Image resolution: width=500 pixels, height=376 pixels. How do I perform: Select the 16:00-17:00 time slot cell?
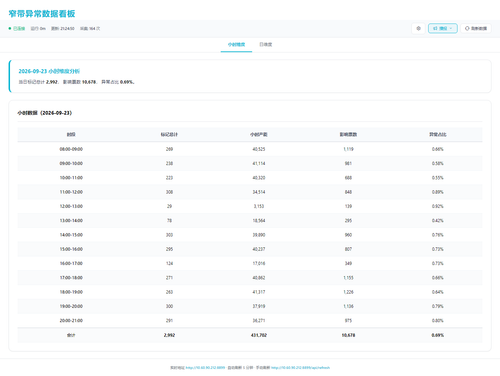click(71, 263)
